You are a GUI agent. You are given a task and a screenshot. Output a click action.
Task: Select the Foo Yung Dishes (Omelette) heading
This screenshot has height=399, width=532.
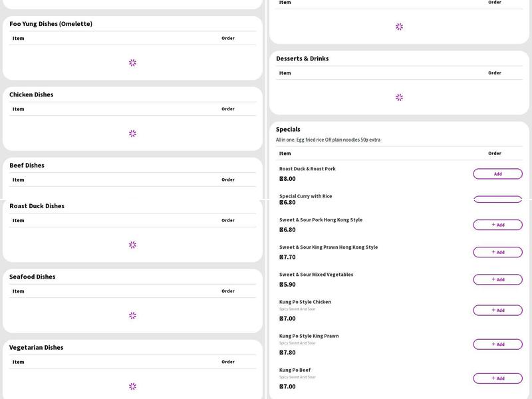(x=51, y=24)
